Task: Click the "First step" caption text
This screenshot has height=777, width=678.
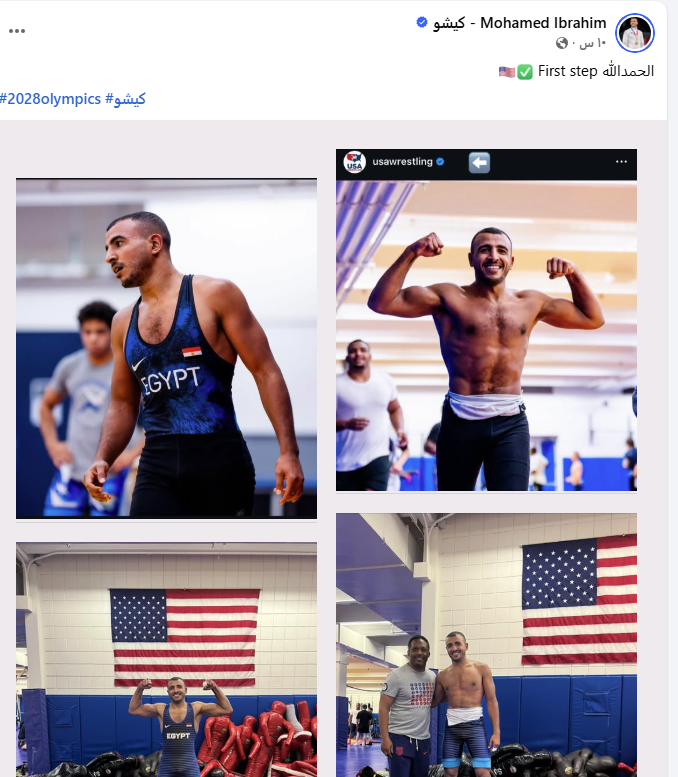Action: pyautogui.click(x=567, y=71)
